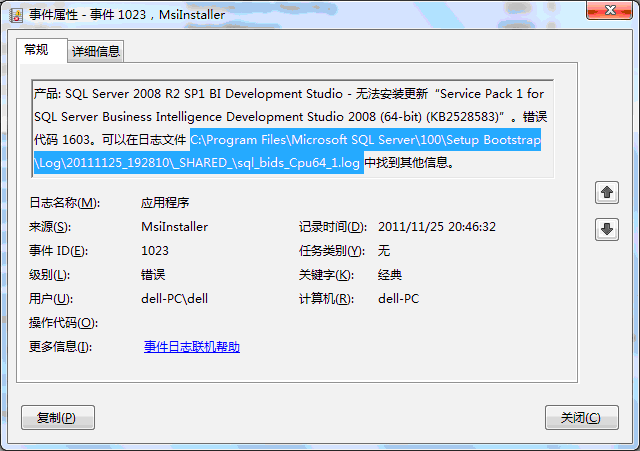Screen dimensions: 640x451
Task: Click the 日志名称(M) label
Action: [64, 203]
